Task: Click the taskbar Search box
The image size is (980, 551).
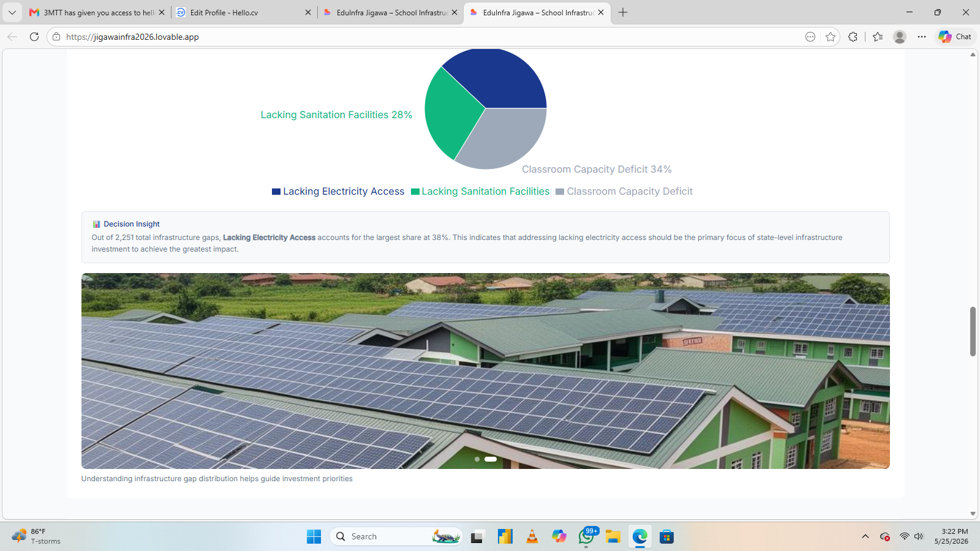Action: click(x=396, y=537)
